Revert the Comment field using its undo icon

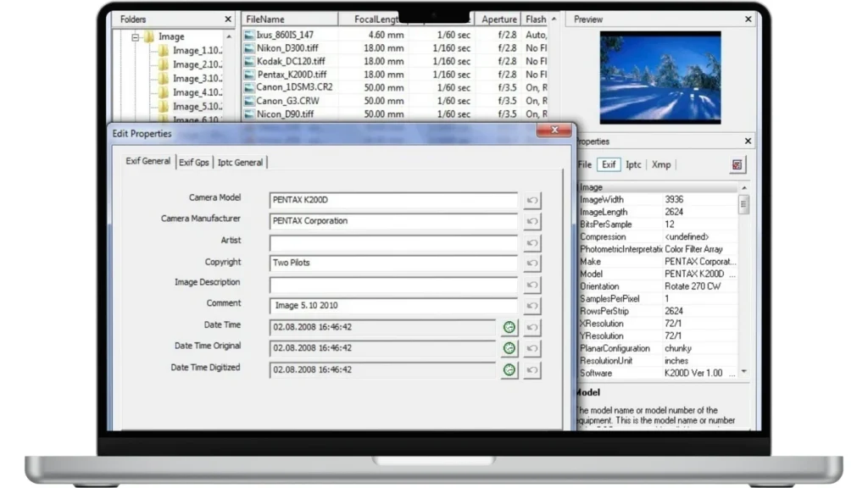(x=532, y=306)
